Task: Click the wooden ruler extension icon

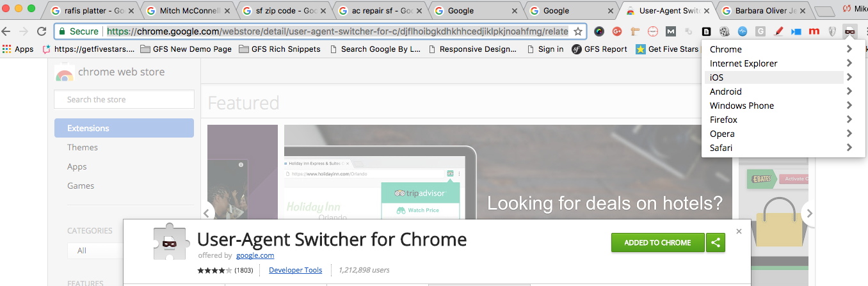Action: click(x=635, y=31)
